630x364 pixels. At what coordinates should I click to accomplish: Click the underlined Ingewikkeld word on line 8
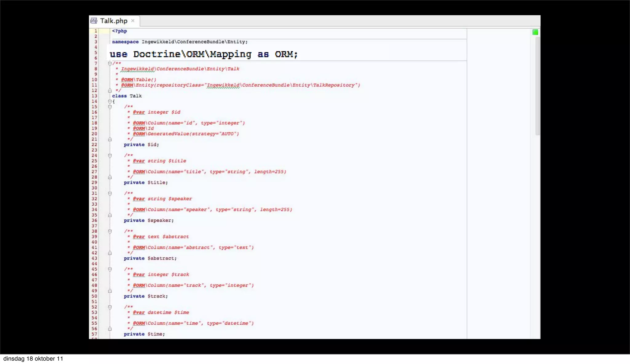(x=137, y=69)
